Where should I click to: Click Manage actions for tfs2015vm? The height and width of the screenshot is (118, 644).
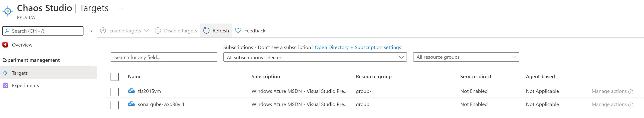tap(609, 91)
